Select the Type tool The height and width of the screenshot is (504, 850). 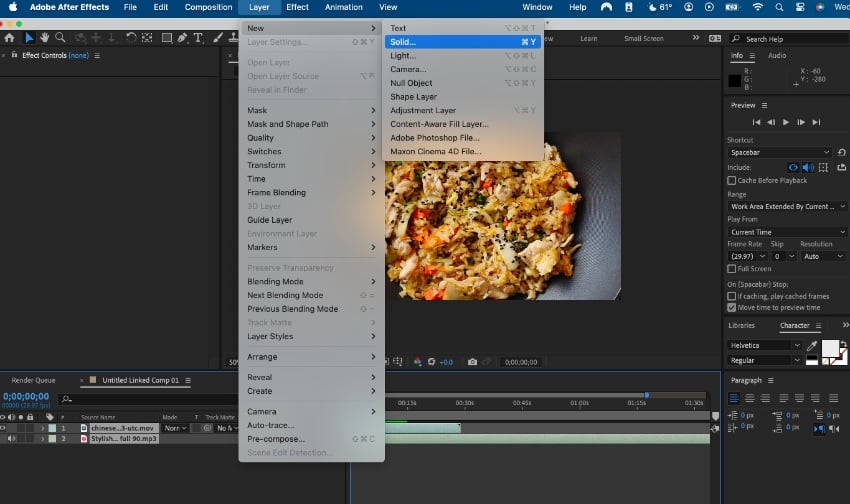[198, 37]
